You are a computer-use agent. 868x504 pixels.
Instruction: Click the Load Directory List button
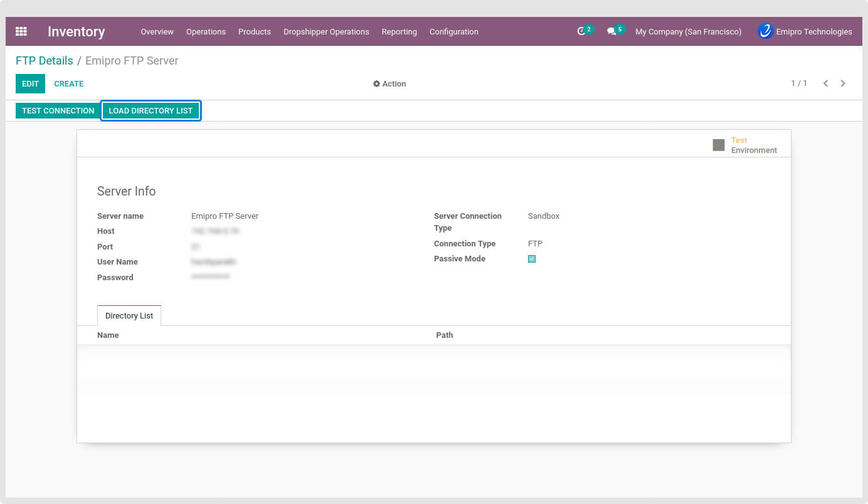151,110
